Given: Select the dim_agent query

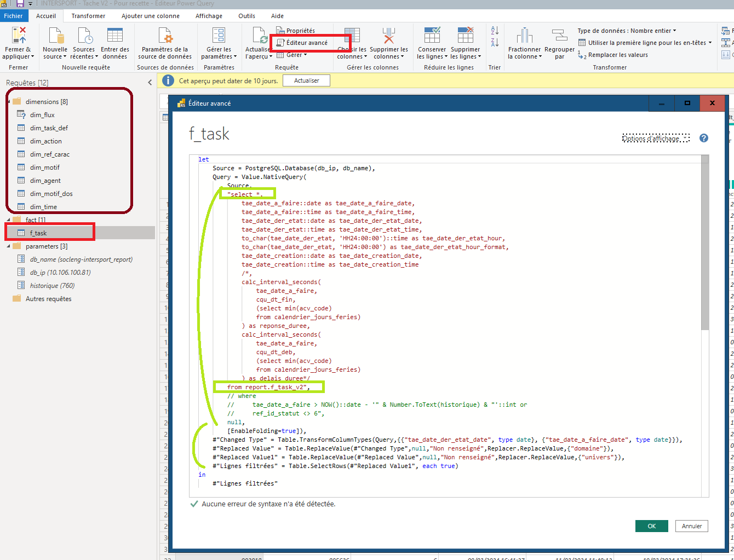Looking at the screenshot, I should click(x=45, y=181).
